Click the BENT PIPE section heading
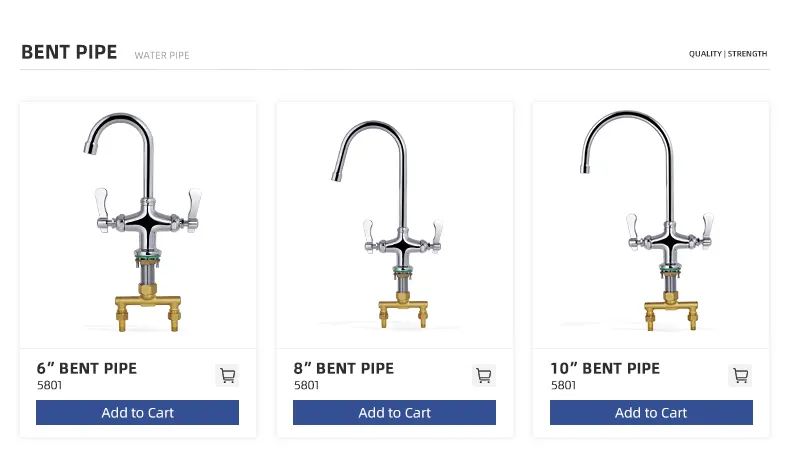790x473 pixels. (x=69, y=53)
